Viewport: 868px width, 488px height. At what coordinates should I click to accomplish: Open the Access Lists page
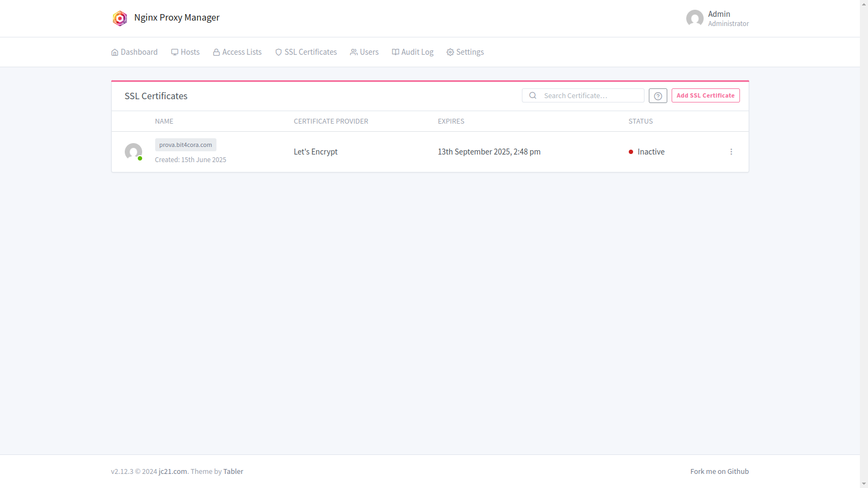coord(237,52)
